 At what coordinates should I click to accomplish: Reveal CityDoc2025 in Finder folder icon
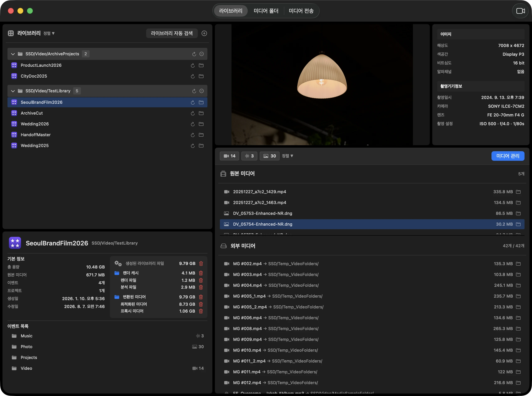tap(201, 76)
